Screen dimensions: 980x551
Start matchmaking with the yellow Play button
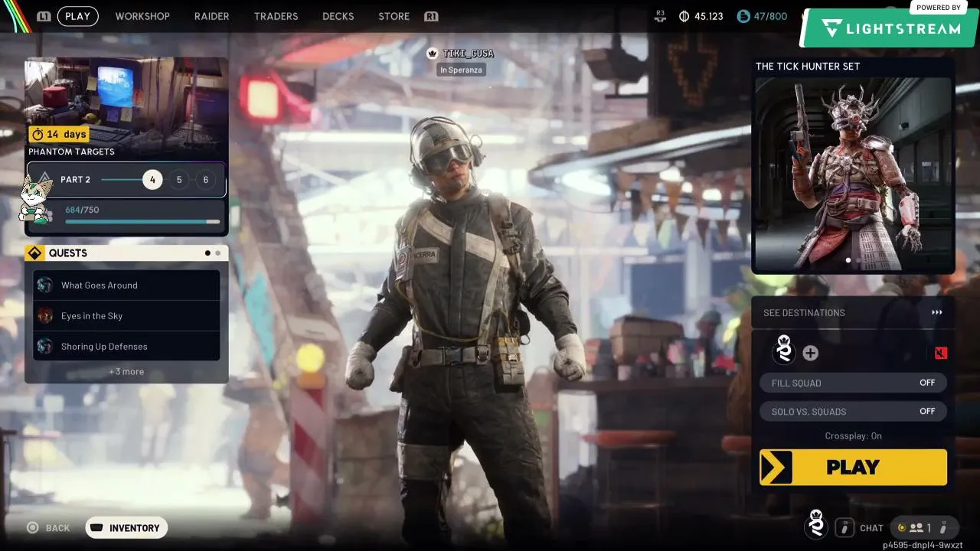[x=853, y=468]
